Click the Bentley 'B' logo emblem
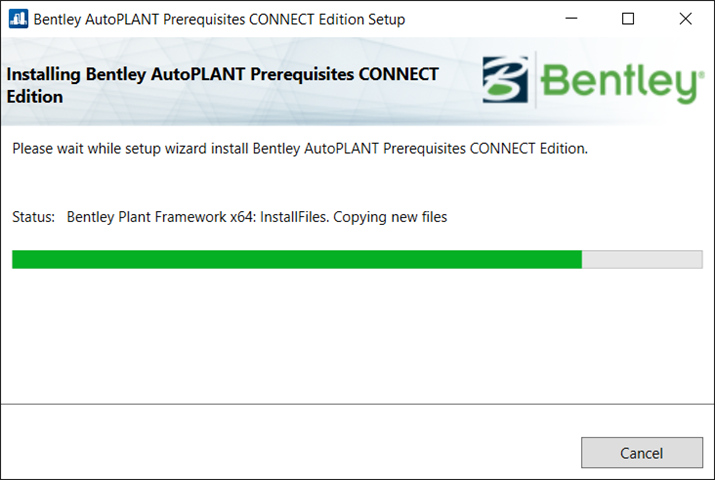 point(510,79)
